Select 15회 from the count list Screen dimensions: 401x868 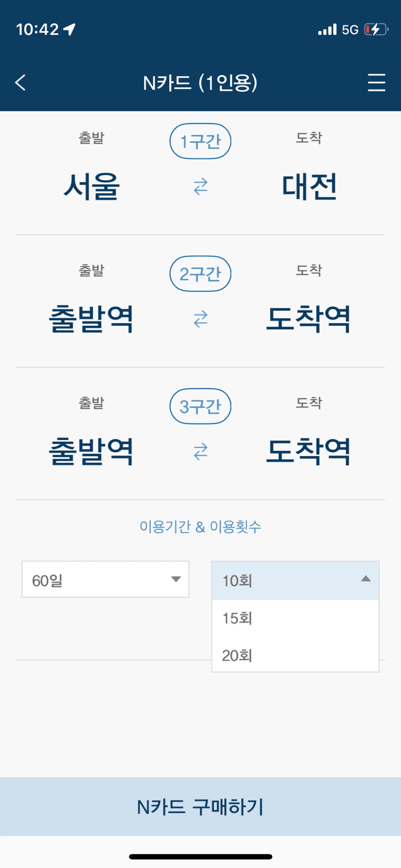tap(295, 618)
